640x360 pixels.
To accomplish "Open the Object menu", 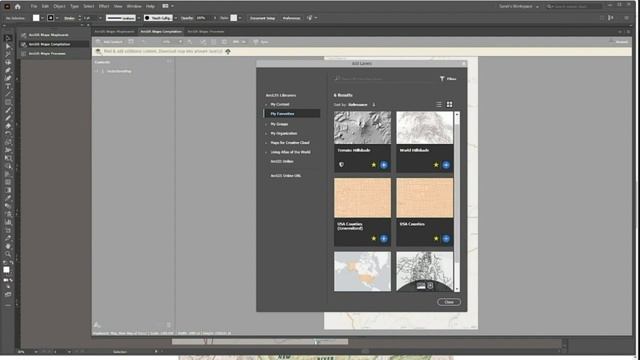I will click(59, 7).
